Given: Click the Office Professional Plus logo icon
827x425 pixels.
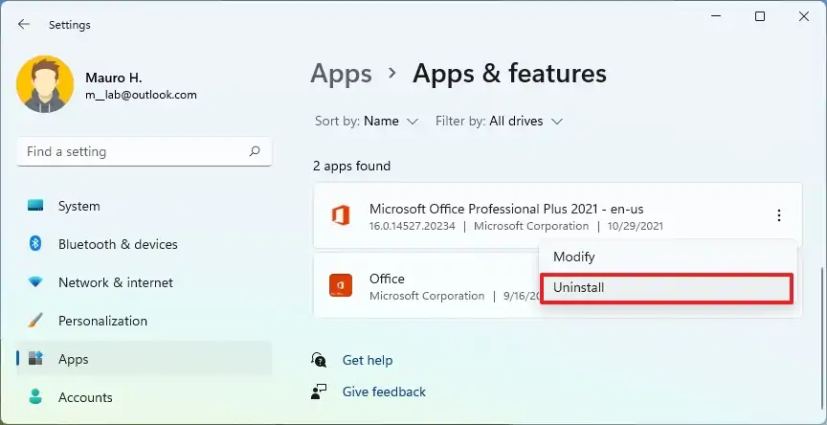Looking at the screenshot, I should (x=340, y=216).
